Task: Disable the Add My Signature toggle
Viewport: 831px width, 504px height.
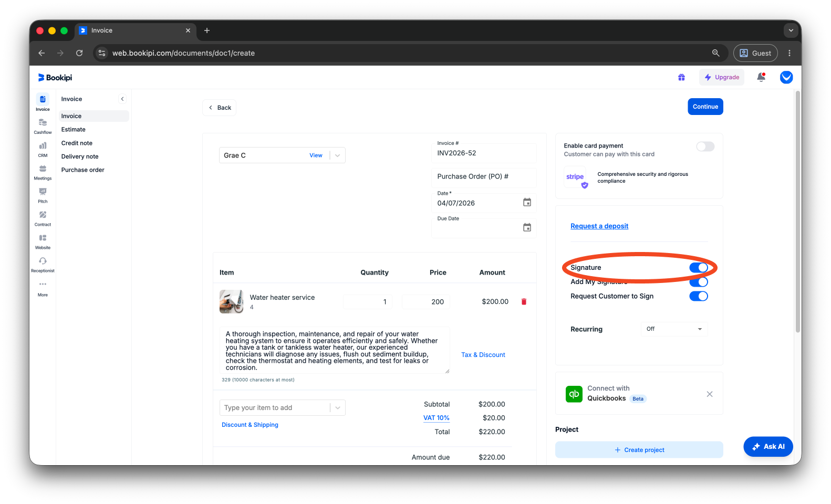Action: pyautogui.click(x=699, y=282)
